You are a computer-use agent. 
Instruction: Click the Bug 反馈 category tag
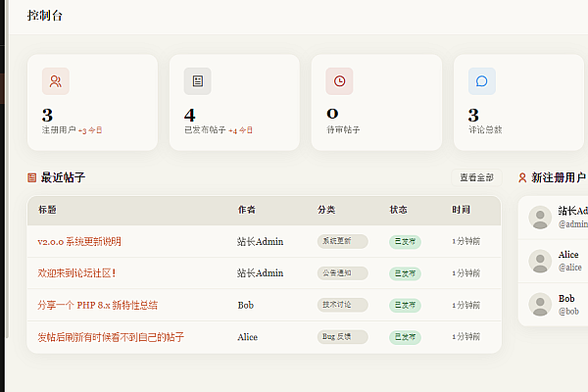342,336
